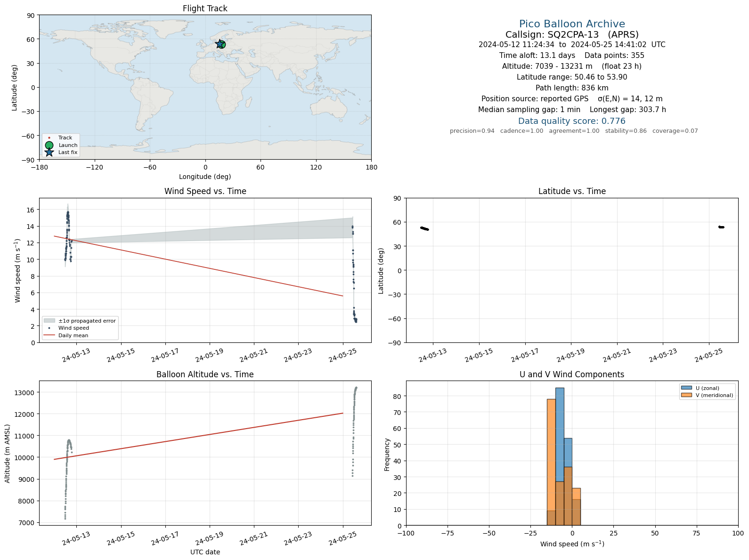Click the "Latitude vs. Time" chart title

pyautogui.click(x=572, y=191)
